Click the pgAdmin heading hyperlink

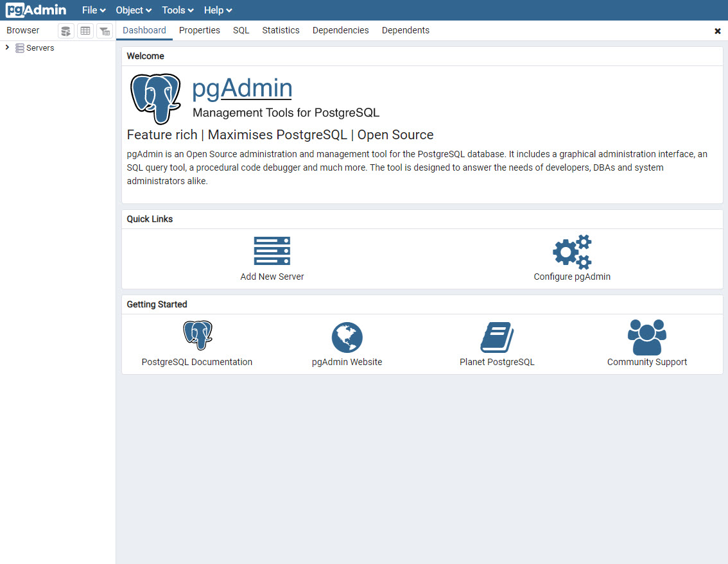[x=242, y=88]
